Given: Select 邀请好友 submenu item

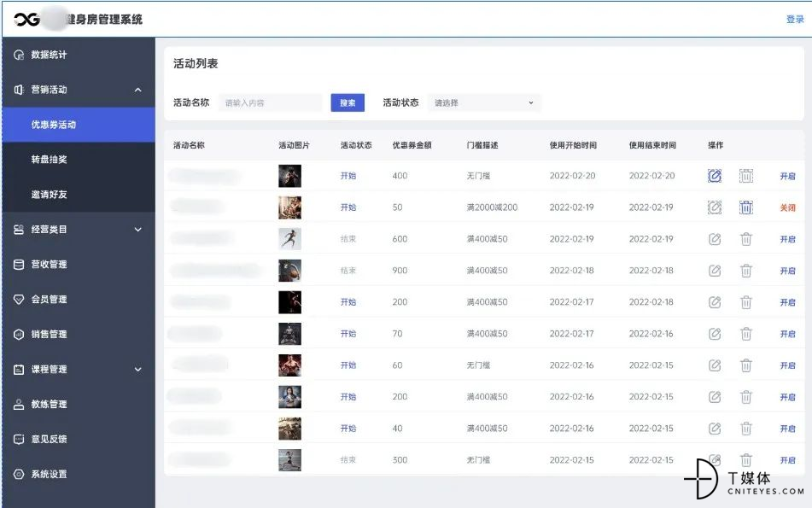Looking at the screenshot, I should (x=79, y=195).
